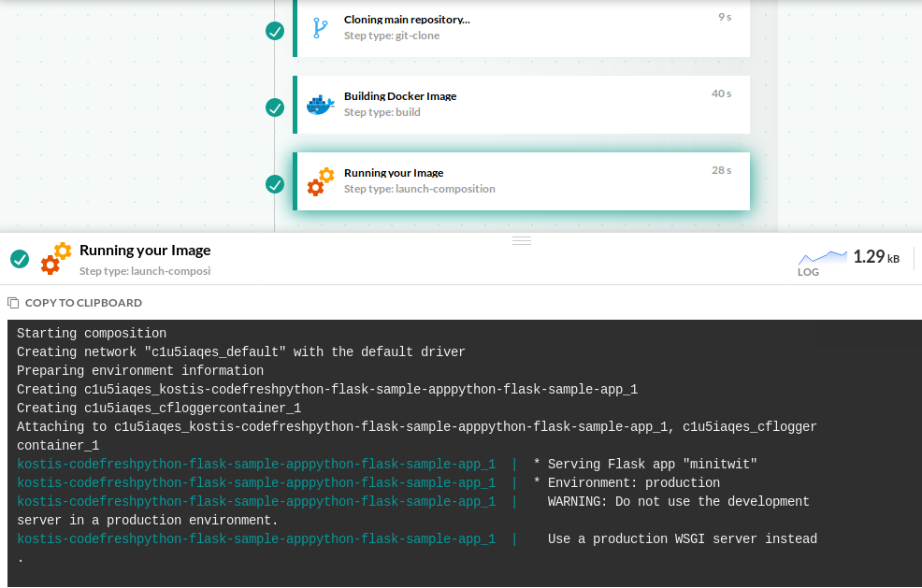
Task: Click the green checkmark beside the Running your Image card
Action: point(275,184)
